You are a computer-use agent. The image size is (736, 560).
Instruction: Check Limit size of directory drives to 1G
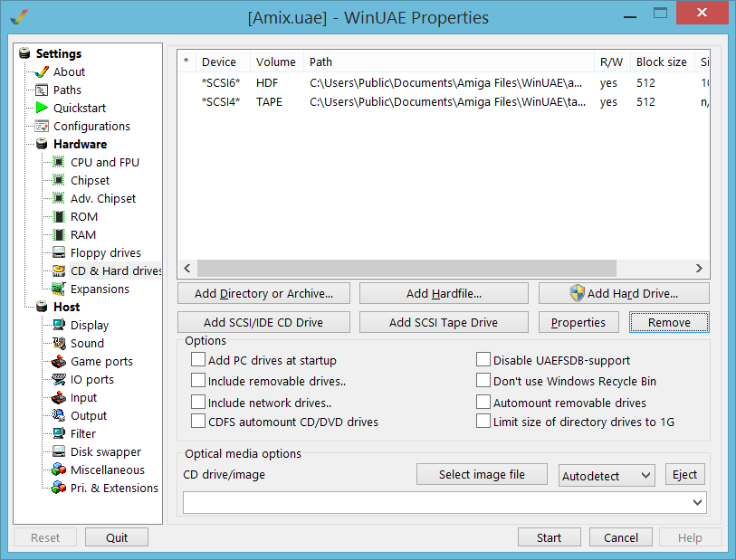[483, 422]
